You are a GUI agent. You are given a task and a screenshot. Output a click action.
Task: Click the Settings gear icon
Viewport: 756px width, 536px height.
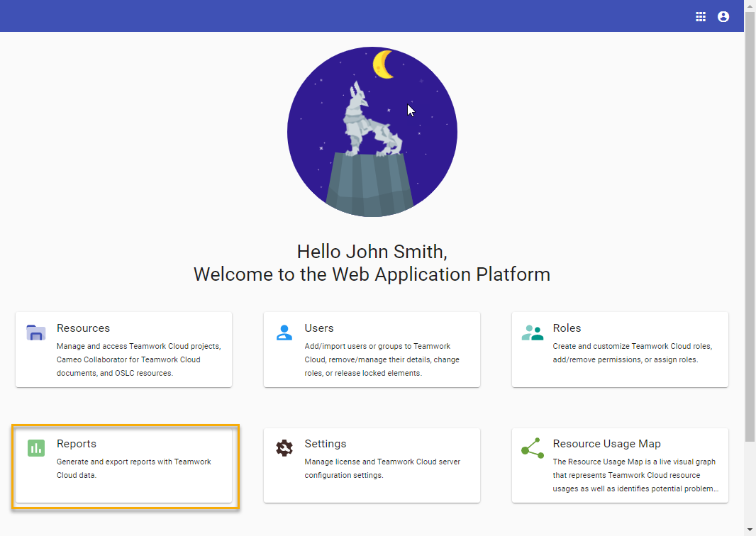click(284, 448)
